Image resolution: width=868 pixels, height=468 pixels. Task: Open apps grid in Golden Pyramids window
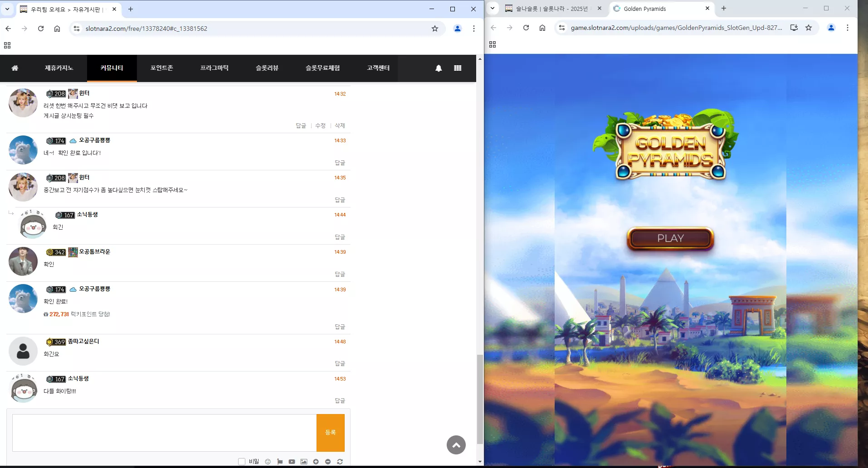tap(493, 44)
